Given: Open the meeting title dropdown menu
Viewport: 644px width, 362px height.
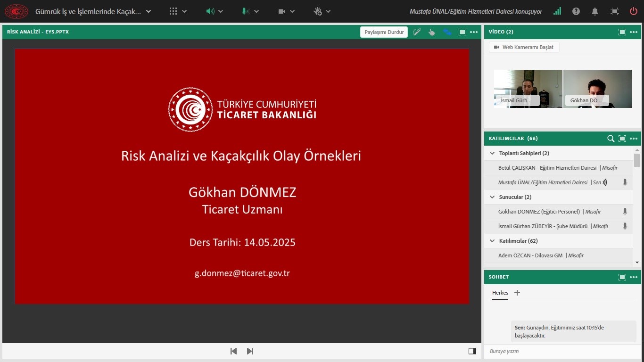Looking at the screenshot, I should tap(149, 11).
